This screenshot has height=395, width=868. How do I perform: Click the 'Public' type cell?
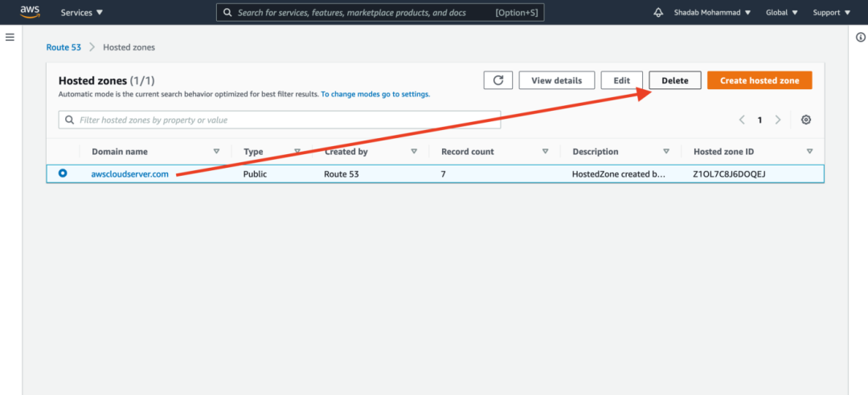click(x=256, y=173)
